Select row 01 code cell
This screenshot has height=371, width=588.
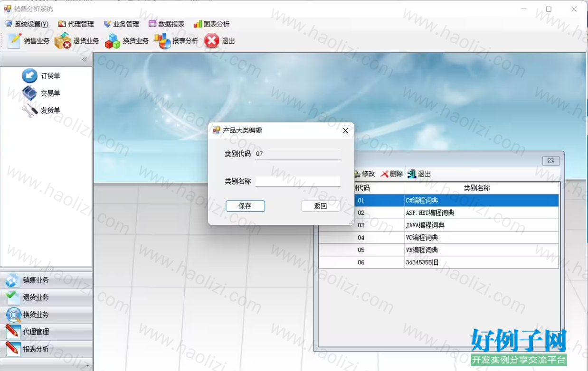tap(361, 200)
